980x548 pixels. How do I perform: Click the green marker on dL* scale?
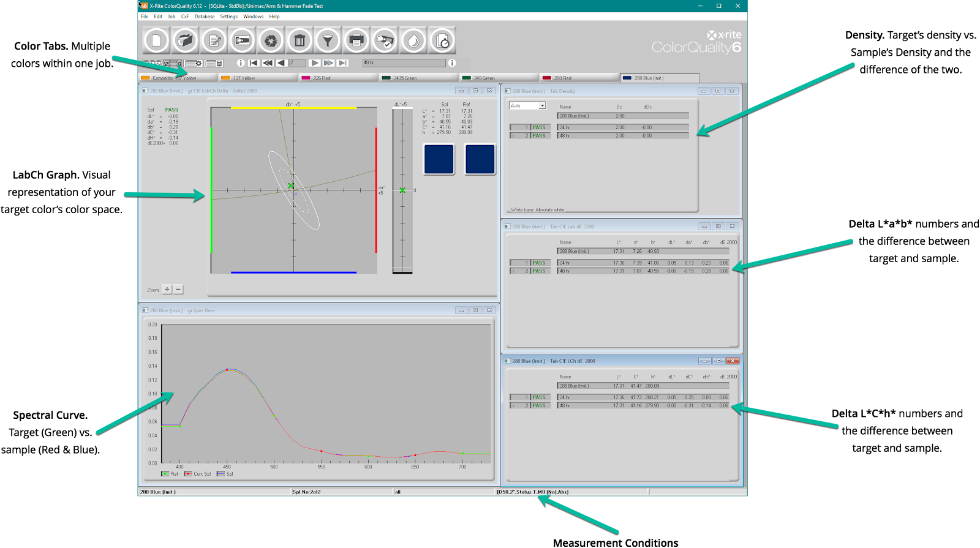(x=402, y=190)
